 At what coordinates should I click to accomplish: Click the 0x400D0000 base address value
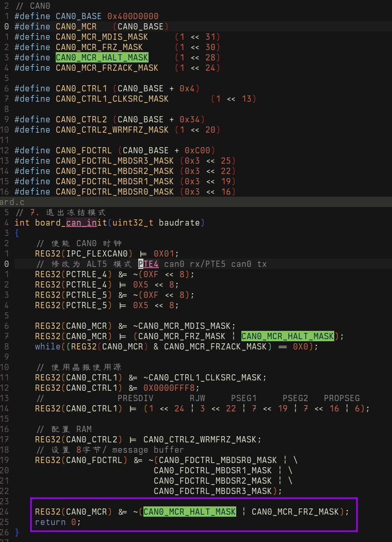133,16
